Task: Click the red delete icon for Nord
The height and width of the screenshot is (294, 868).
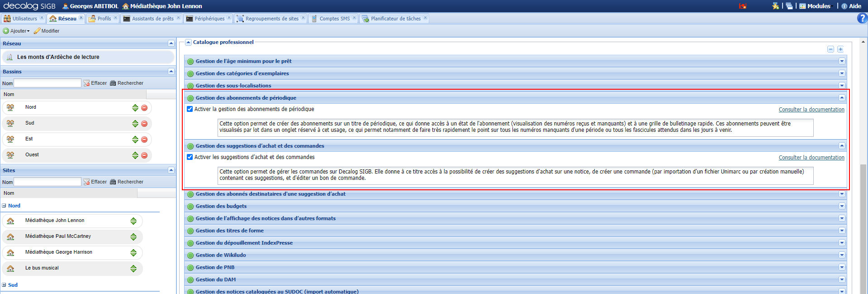Action: 144,108
